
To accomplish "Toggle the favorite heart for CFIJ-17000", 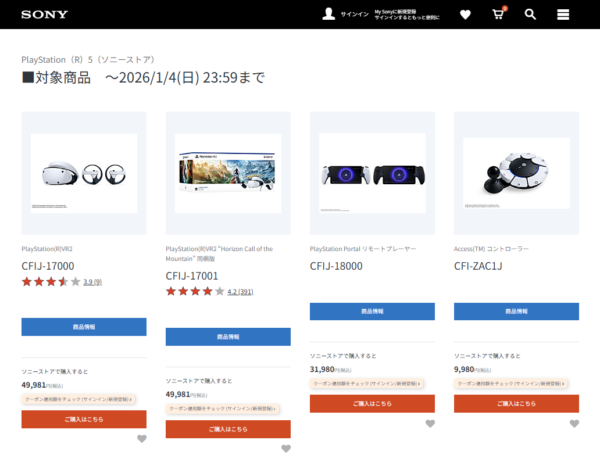I will click(142, 439).
